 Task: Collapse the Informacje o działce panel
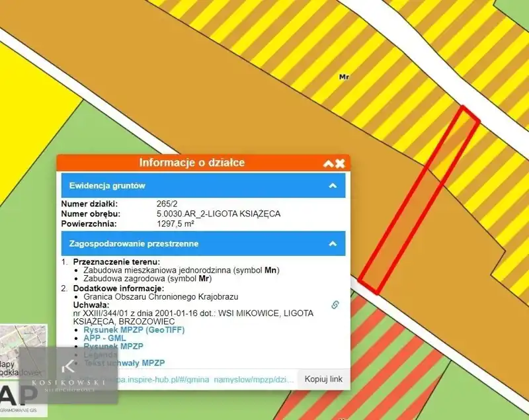328,163
